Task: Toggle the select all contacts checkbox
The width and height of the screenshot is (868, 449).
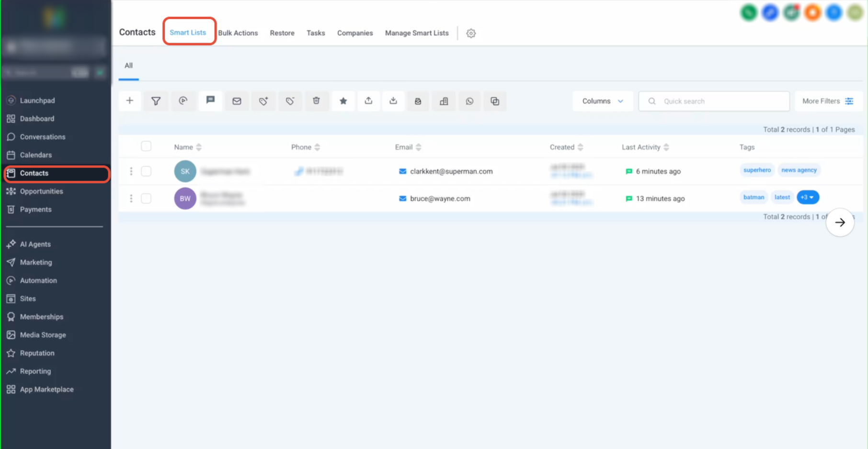Action: click(146, 146)
